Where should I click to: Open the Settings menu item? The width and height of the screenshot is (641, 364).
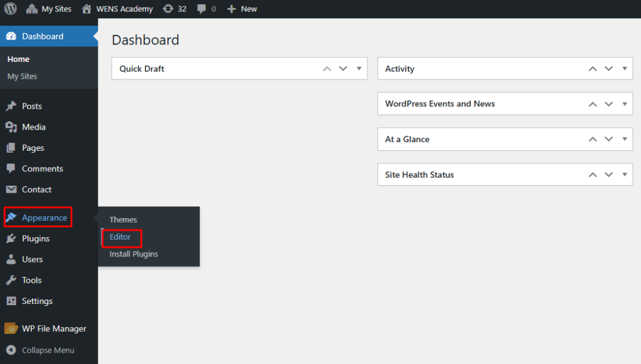point(37,301)
